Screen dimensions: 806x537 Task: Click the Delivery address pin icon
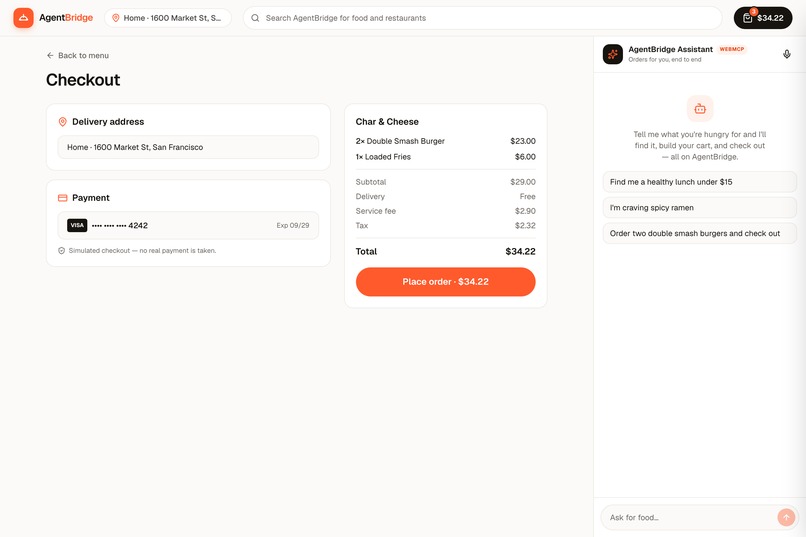tap(63, 122)
